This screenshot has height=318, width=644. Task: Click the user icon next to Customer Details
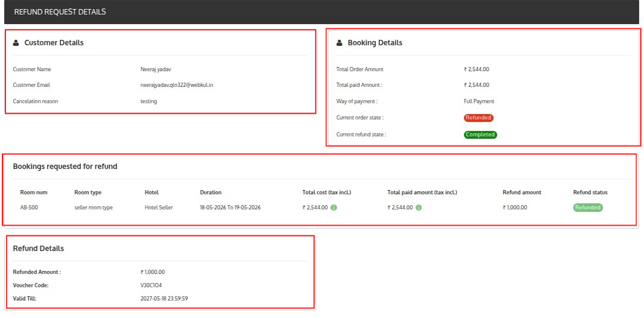tap(16, 43)
